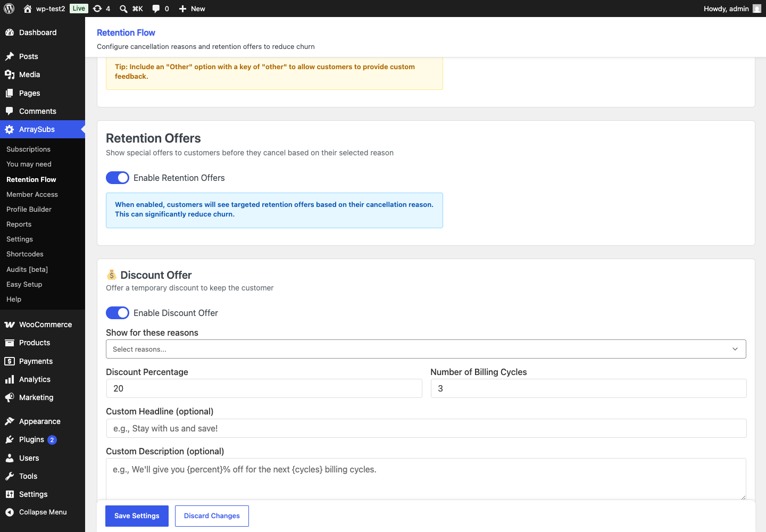
Task: Click the Media icon in the sidebar
Action: 10,74
